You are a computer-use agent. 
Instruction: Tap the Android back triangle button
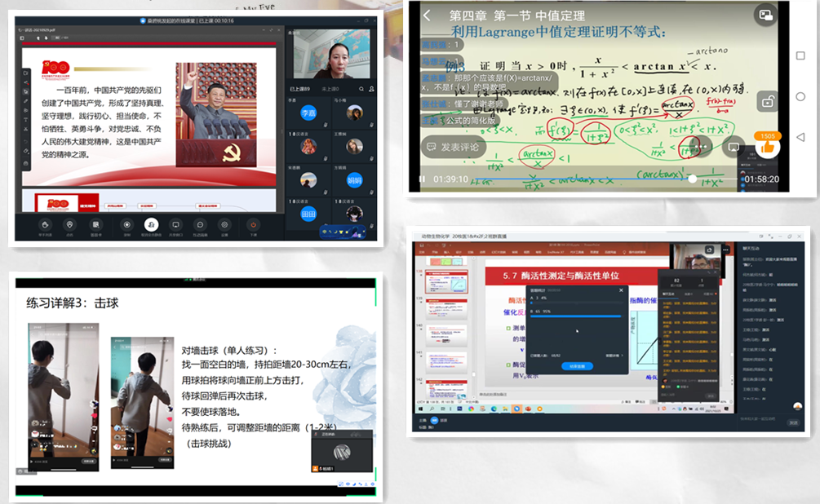click(800, 137)
